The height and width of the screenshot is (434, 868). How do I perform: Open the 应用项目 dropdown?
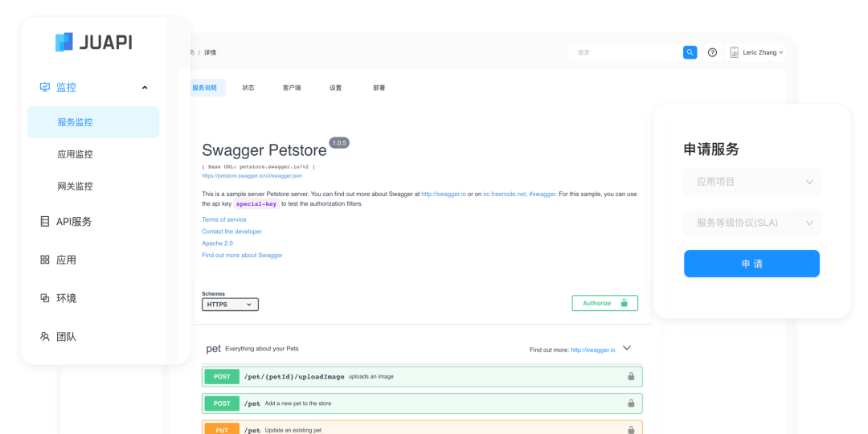coord(751,182)
